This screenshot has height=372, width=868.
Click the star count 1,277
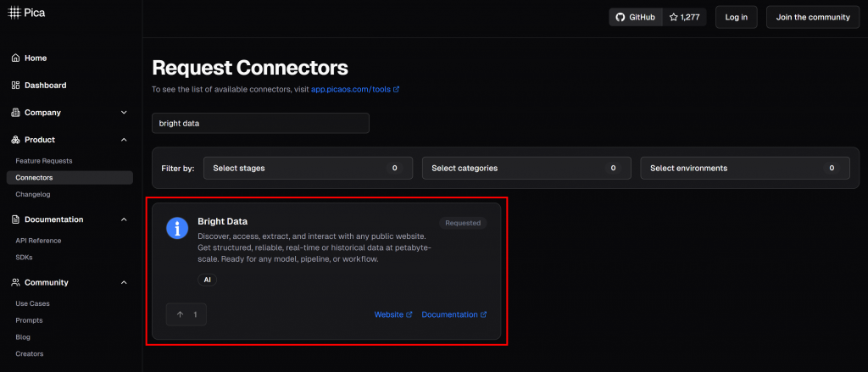coord(684,17)
